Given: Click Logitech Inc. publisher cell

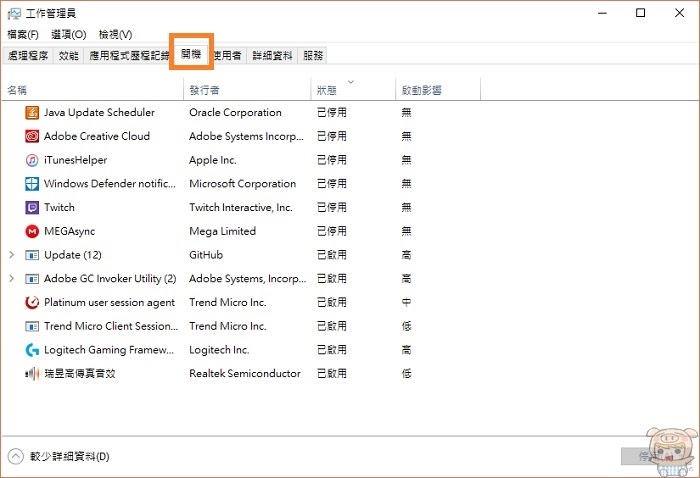Looking at the screenshot, I should pyautogui.click(x=219, y=350).
